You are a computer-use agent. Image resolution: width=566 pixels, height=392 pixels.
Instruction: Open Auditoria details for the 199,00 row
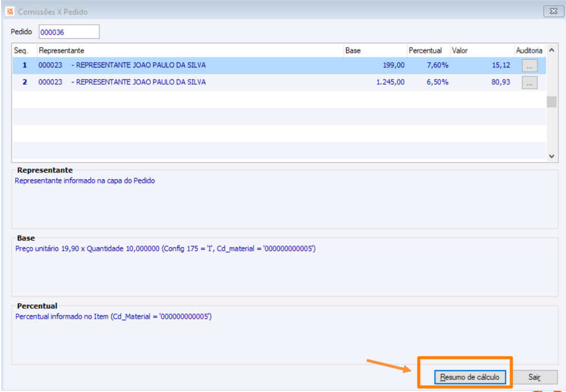[x=529, y=66]
